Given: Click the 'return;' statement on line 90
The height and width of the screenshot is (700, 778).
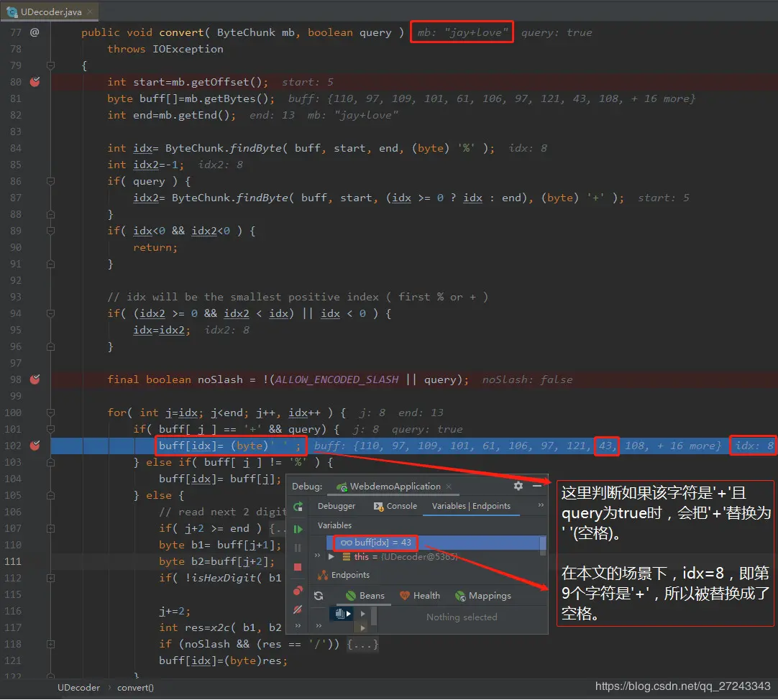Looking at the screenshot, I should pos(155,247).
